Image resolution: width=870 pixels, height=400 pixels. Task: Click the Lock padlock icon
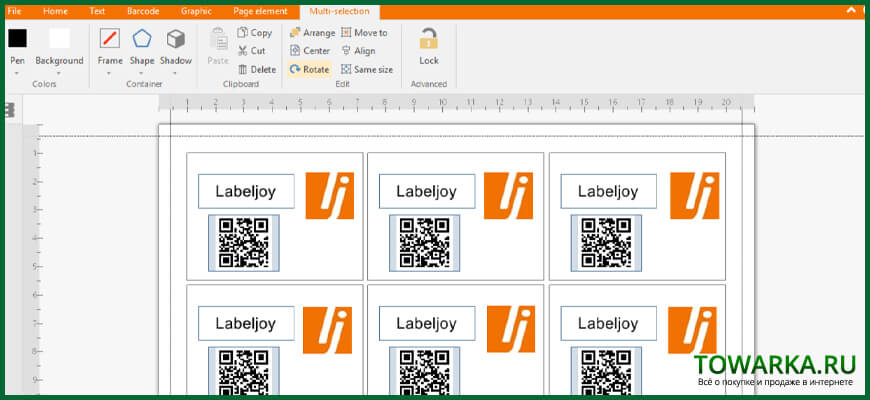[428, 38]
